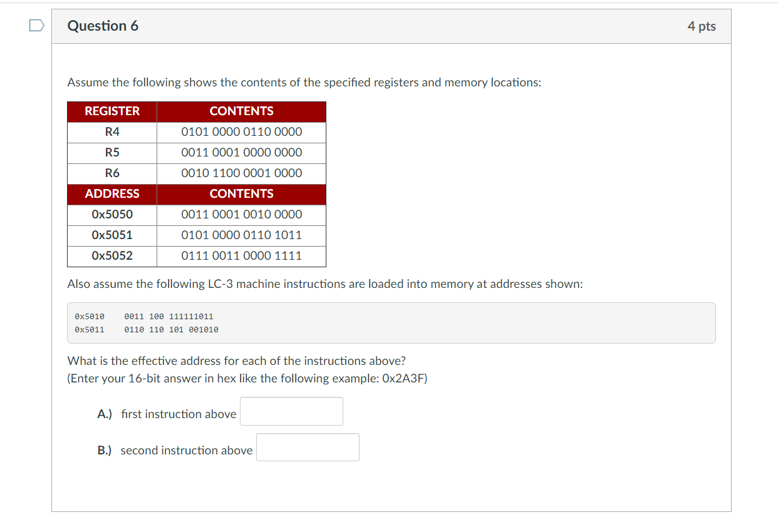This screenshot has width=778, height=532.
Task: Click instruction 0011 100 111111011
Action: [169, 317]
